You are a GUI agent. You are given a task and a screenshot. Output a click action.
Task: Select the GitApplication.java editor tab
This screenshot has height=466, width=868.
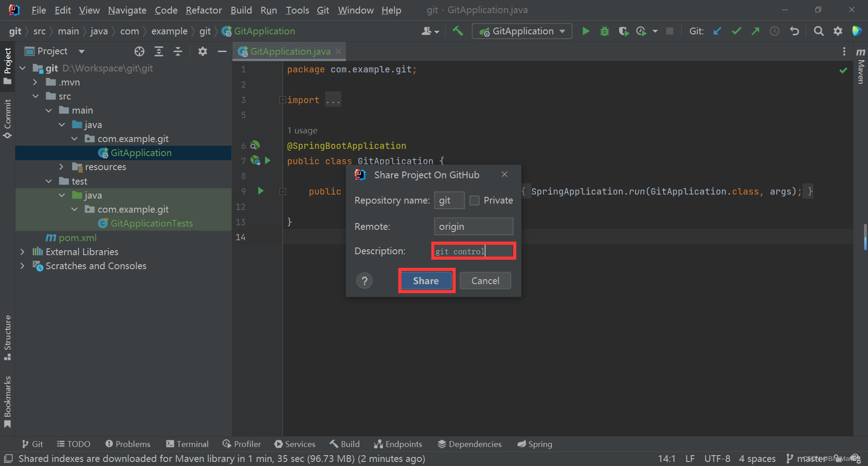[290, 52]
